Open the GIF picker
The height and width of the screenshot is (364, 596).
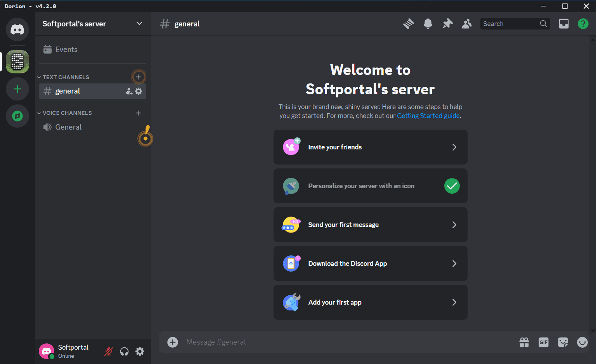click(544, 342)
